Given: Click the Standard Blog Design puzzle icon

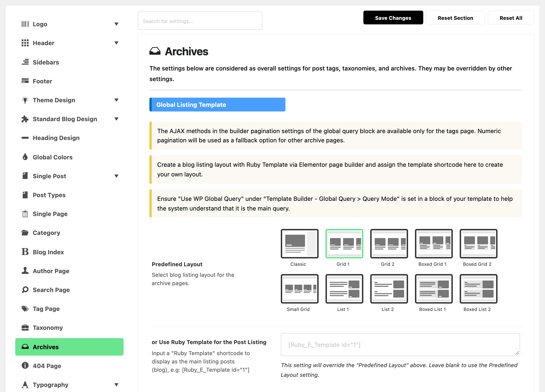Looking at the screenshot, I should point(25,119).
